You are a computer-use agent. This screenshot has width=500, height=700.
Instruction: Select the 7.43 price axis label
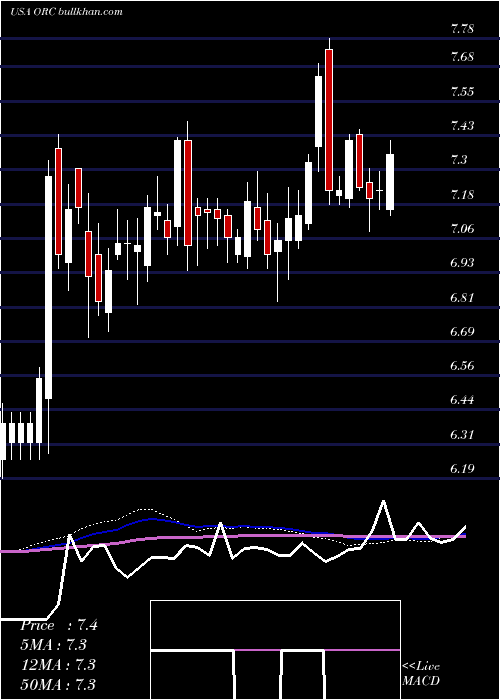click(x=462, y=126)
